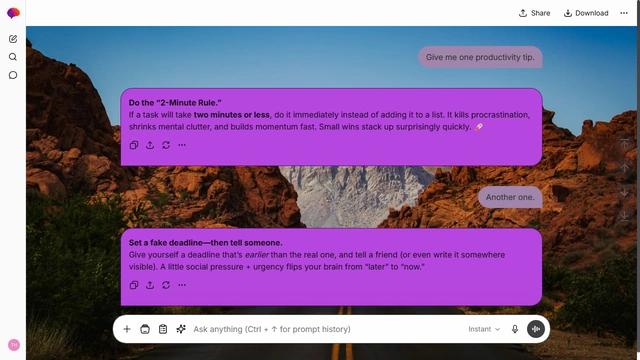640x360 pixels.
Task: Start voice mode with waveform button
Action: [536, 329]
